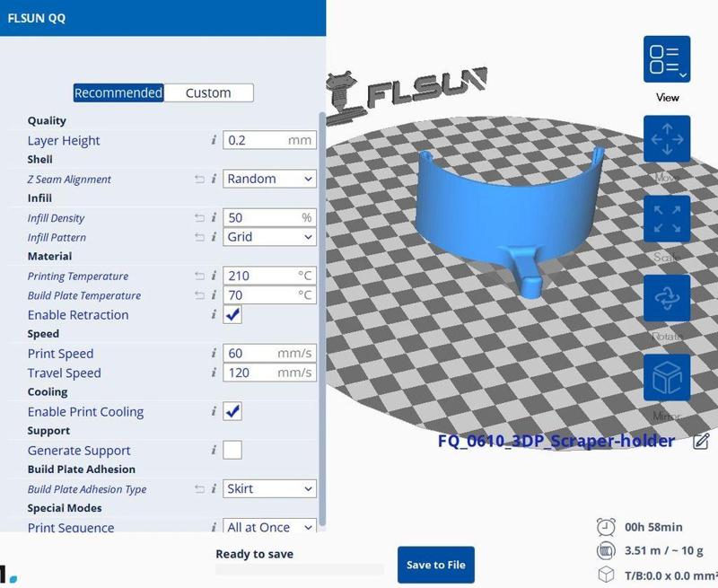Click info icon for Enable Print Cooling
The width and height of the screenshot is (718, 588).
coord(214,411)
